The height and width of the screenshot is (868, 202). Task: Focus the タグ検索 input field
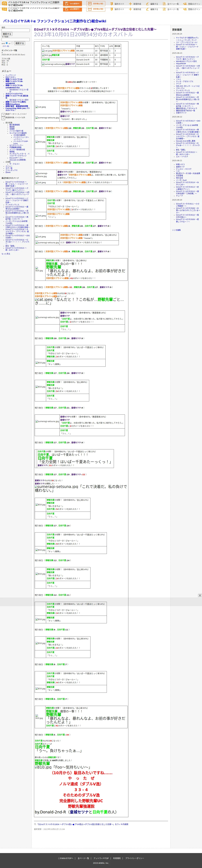(x=15, y=39)
